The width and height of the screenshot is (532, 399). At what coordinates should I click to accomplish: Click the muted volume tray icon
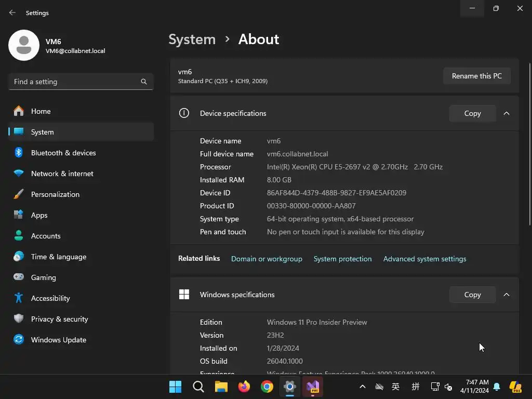tap(448, 387)
